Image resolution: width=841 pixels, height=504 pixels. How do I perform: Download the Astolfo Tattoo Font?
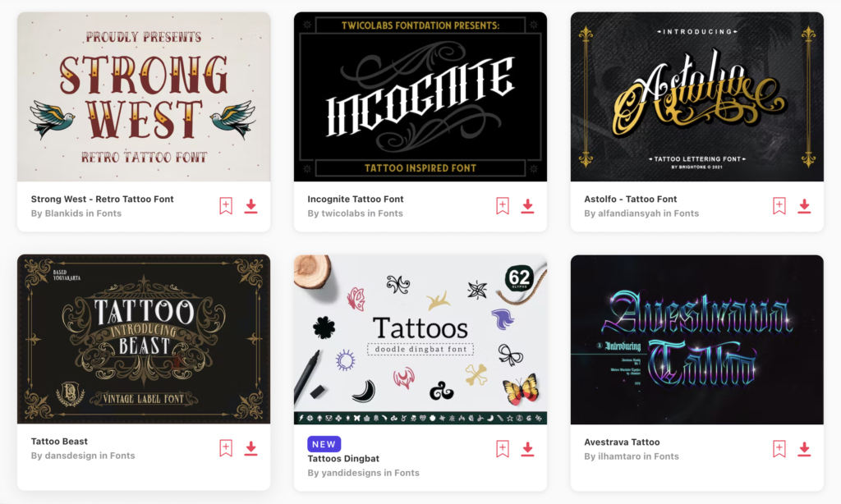click(804, 206)
